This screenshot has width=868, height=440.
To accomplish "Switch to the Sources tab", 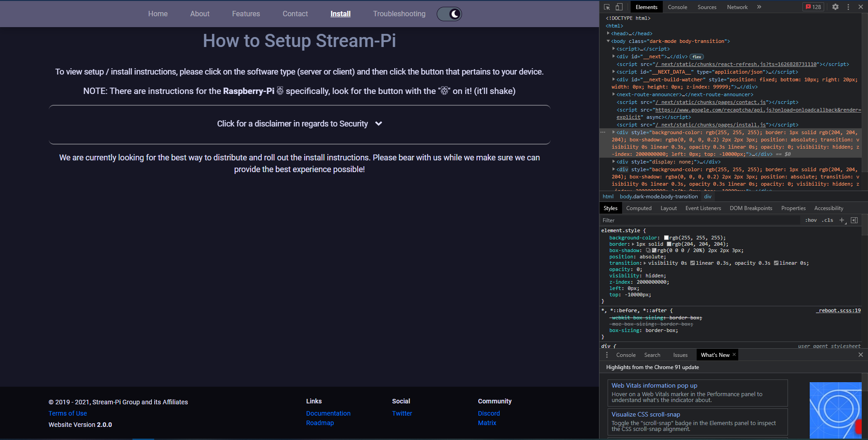I will tap(707, 7).
